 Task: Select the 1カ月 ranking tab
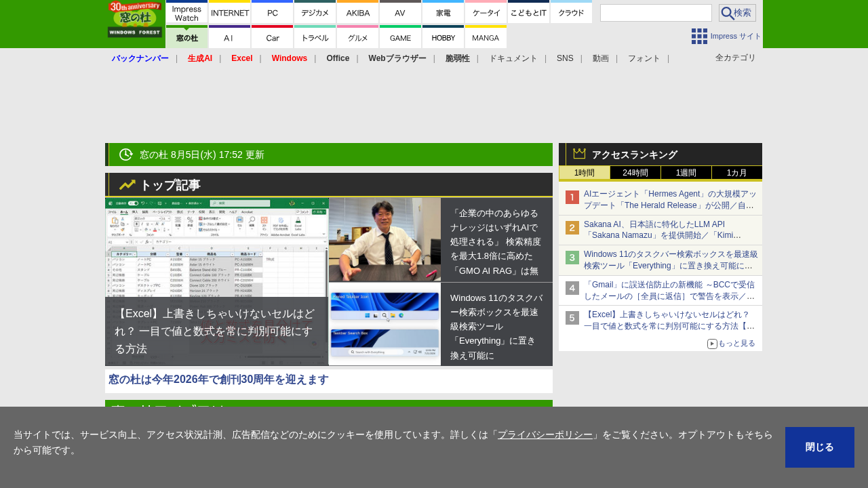tap(737, 173)
